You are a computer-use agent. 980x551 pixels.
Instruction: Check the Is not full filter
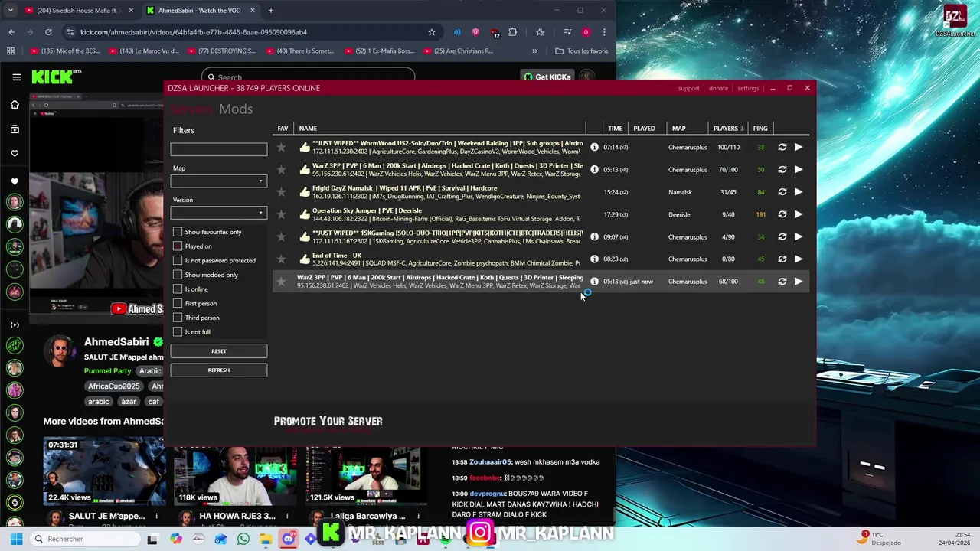coord(178,331)
